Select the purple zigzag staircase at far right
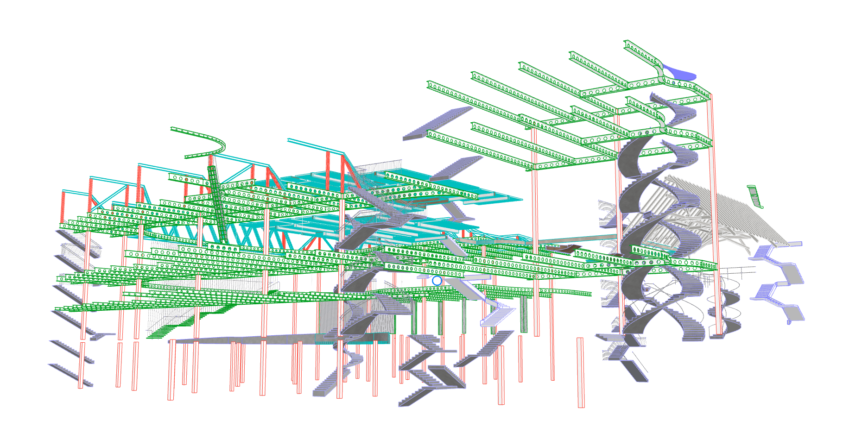 pos(778,282)
